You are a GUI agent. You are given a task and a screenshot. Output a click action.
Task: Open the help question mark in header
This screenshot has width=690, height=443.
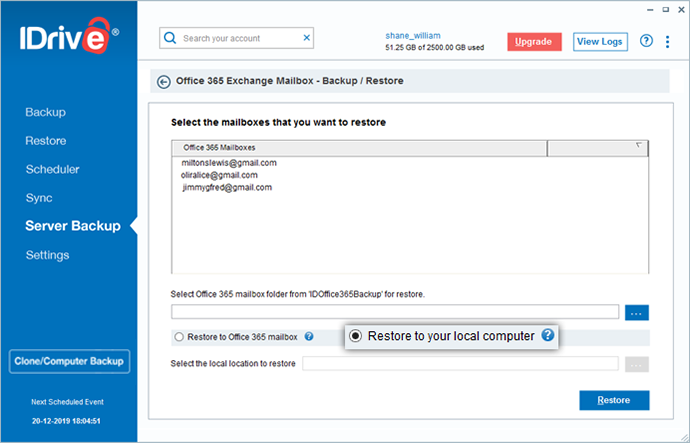(646, 41)
